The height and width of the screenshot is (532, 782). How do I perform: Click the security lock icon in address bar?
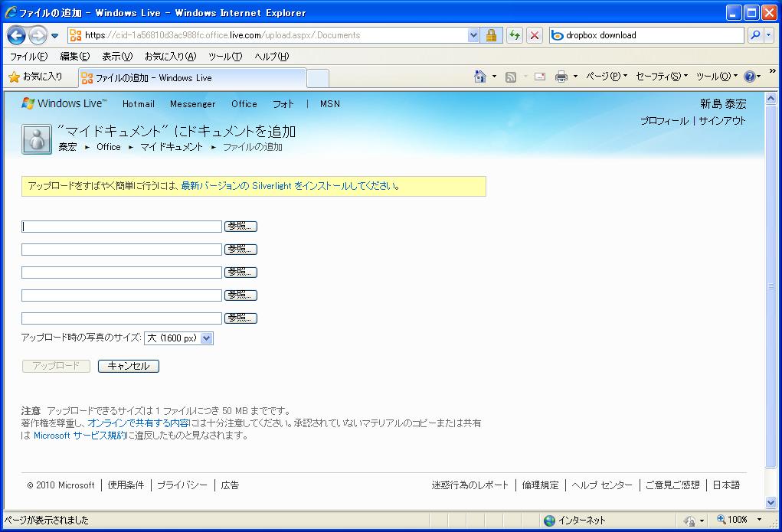[491, 35]
